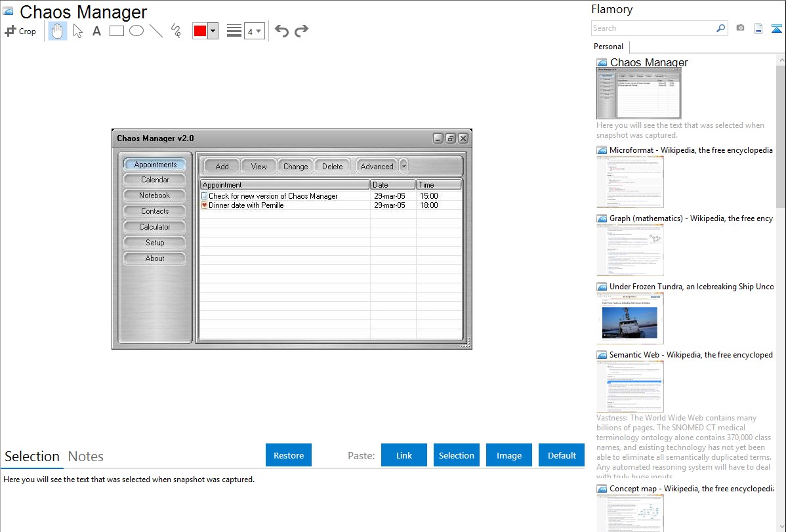Switch to the Selection tab

32,457
